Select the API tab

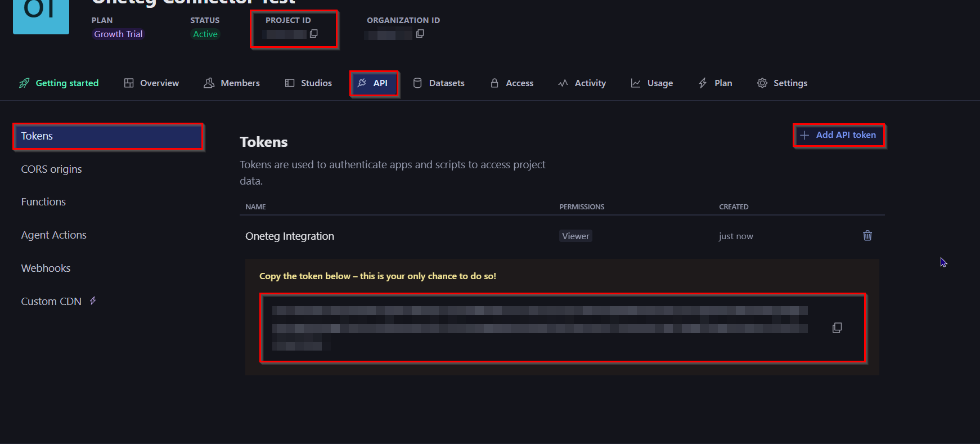(374, 83)
